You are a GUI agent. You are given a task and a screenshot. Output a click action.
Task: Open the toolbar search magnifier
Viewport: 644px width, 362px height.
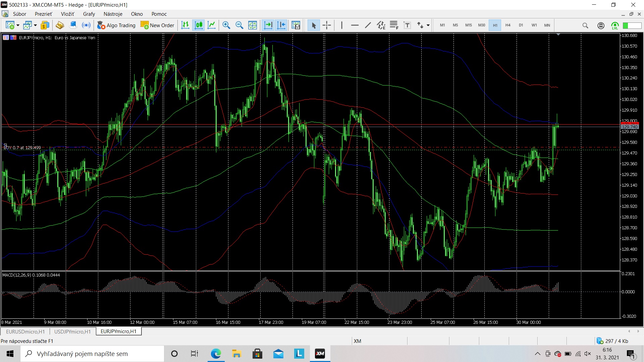585,25
